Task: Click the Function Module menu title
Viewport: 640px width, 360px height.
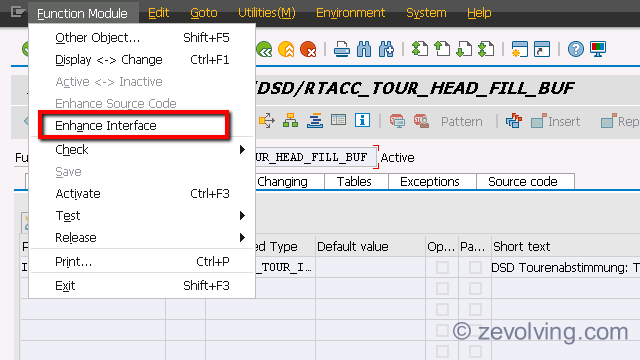Action: coord(82,13)
